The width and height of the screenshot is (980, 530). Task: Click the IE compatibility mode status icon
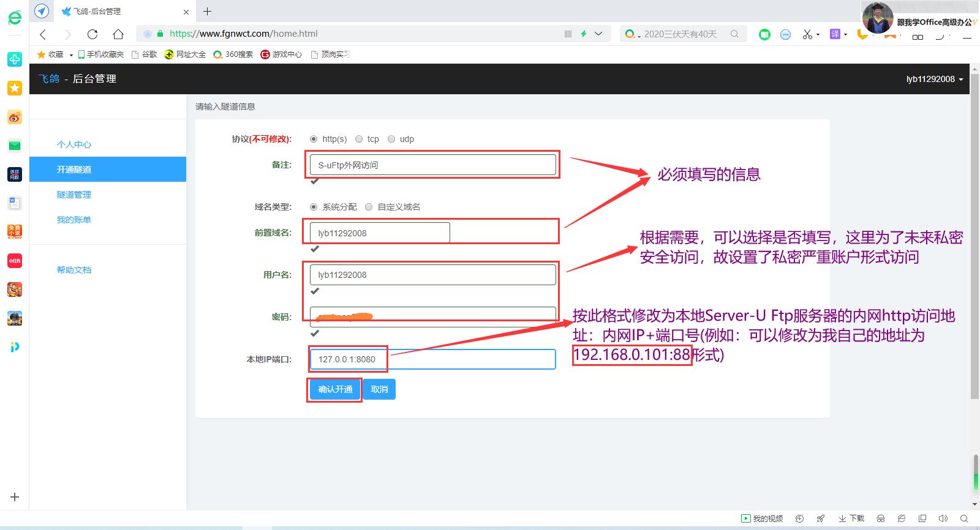[902, 518]
